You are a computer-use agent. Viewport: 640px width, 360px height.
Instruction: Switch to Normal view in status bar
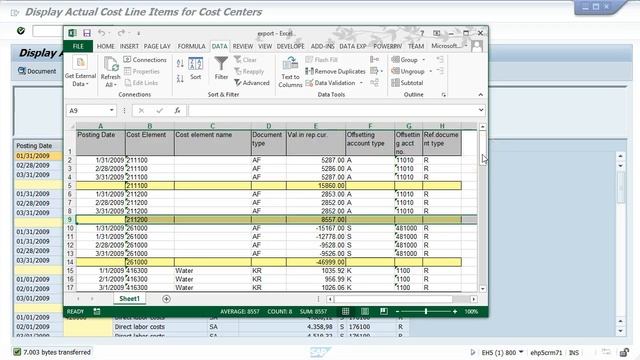[345, 311]
